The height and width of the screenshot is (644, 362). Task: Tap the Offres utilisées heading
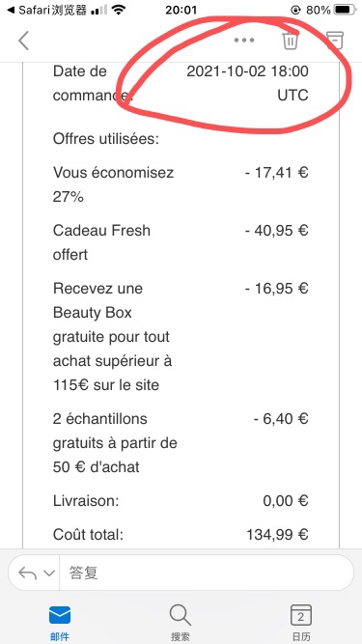click(x=106, y=139)
